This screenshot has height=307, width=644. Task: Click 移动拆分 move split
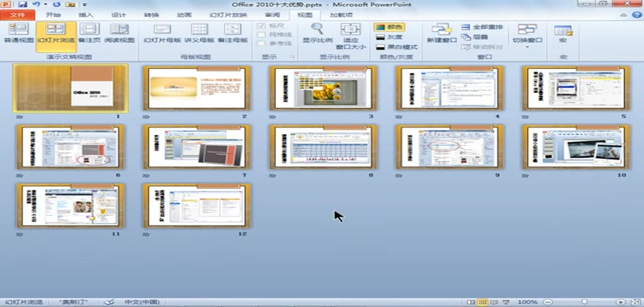tap(481, 47)
